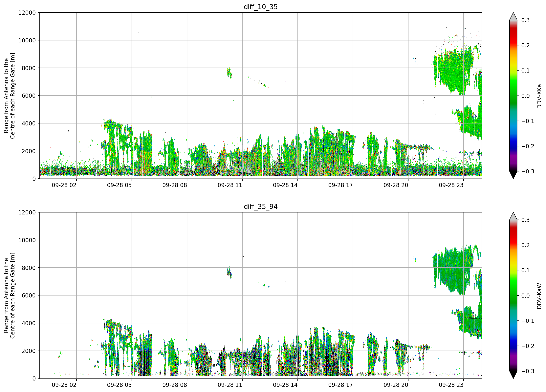The height and width of the screenshot is (392, 546).
Task: Select the DDV-KaW colorbar label
Action: 539,296
